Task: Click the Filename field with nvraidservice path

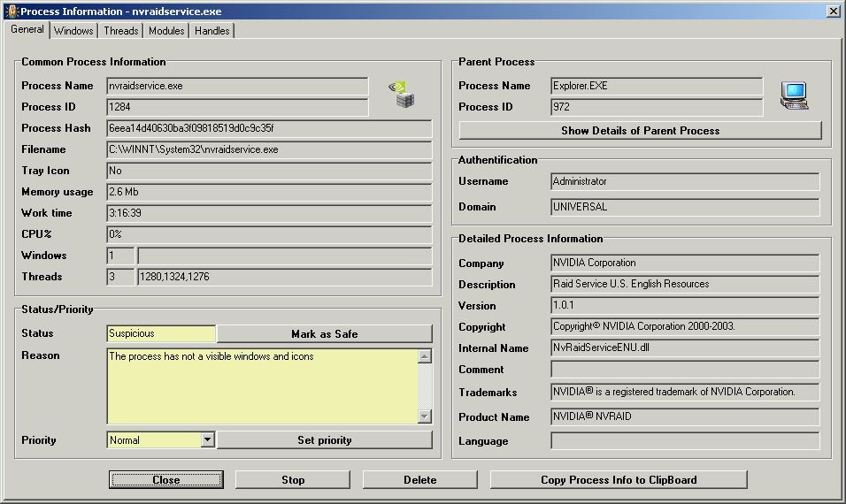Action: [x=269, y=149]
